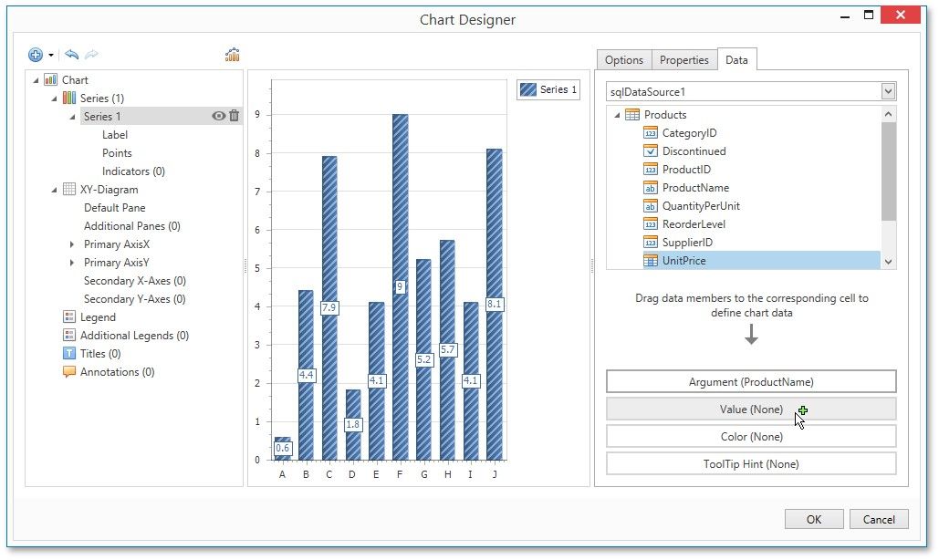The width and height of the screenshot is (939, 560).
Task: Switch to the Properties tab
Action: pyautogui.click(x=683, y=60)
